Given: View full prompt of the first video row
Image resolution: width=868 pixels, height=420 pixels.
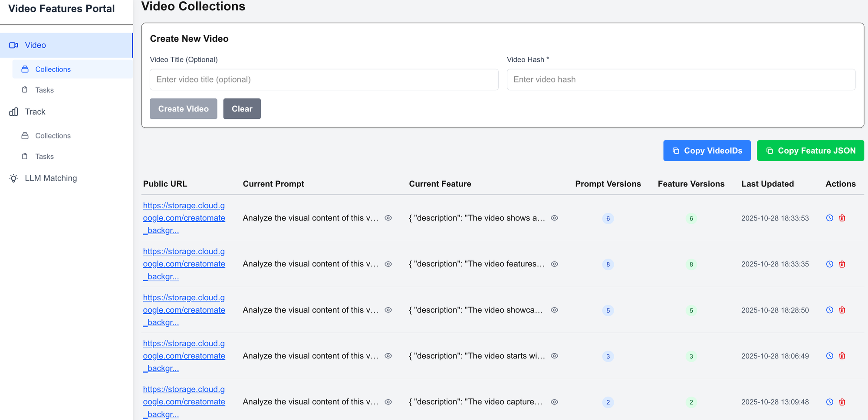Looking at the screenshot, I should pyautogui.click(x=388, y=218).
